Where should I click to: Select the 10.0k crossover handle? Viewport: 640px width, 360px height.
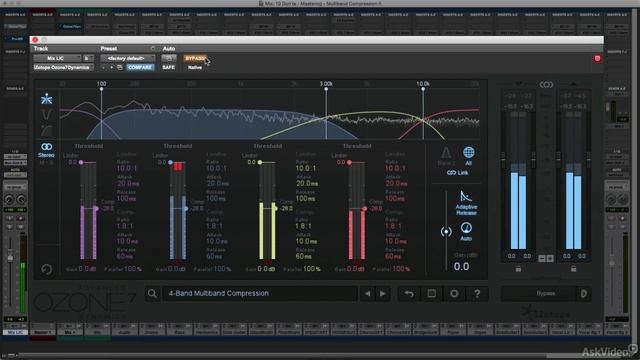(x=423, y=89)
